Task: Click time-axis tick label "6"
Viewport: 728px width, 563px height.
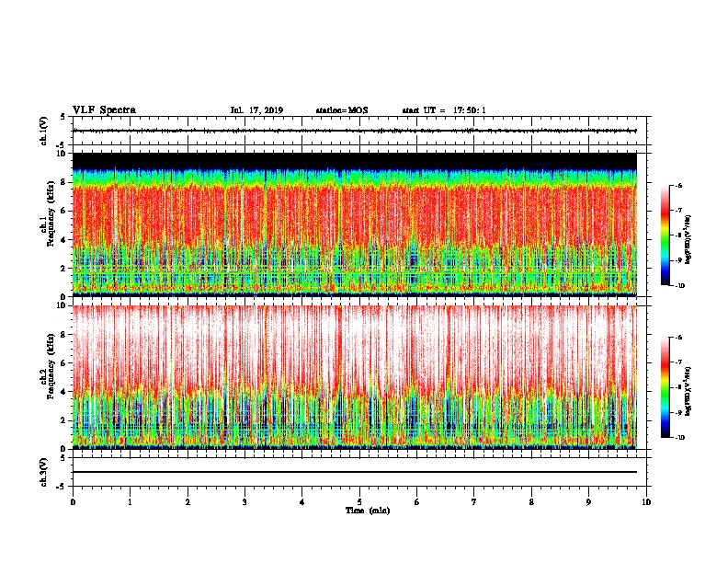Action: click(417, 502)
